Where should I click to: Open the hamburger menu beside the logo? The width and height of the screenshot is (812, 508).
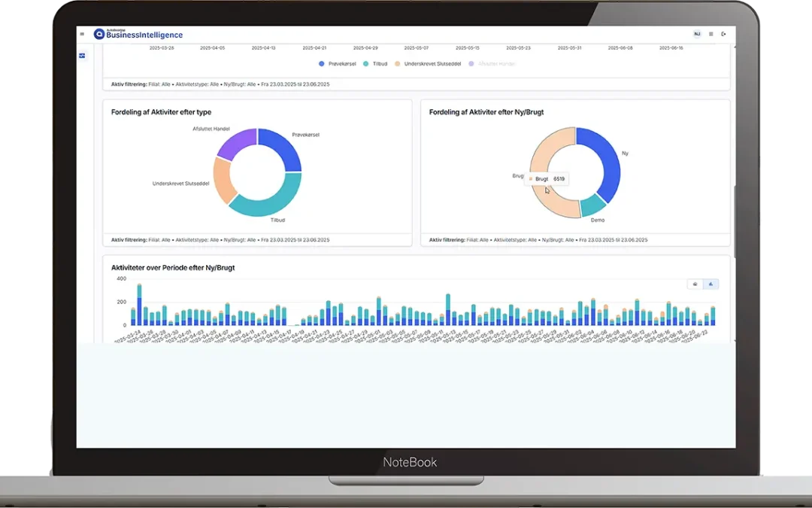(x=82, y=34)
